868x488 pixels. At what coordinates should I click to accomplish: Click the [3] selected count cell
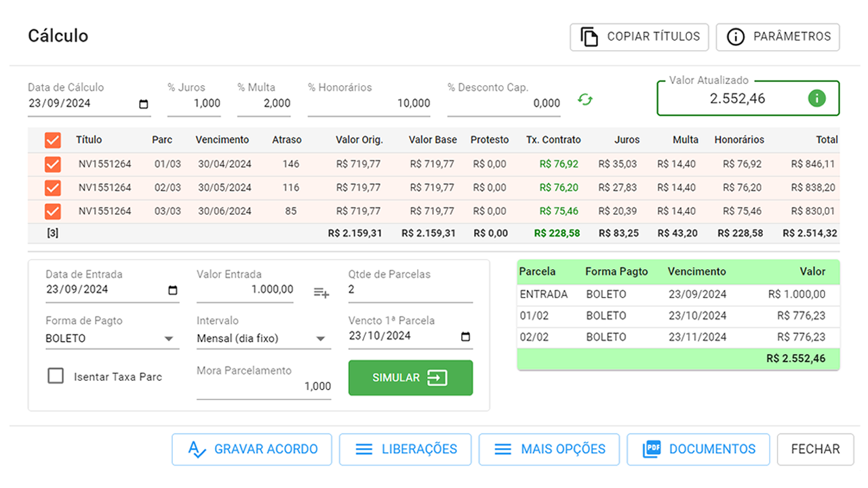pyautogui.click(x=53, y=234)
